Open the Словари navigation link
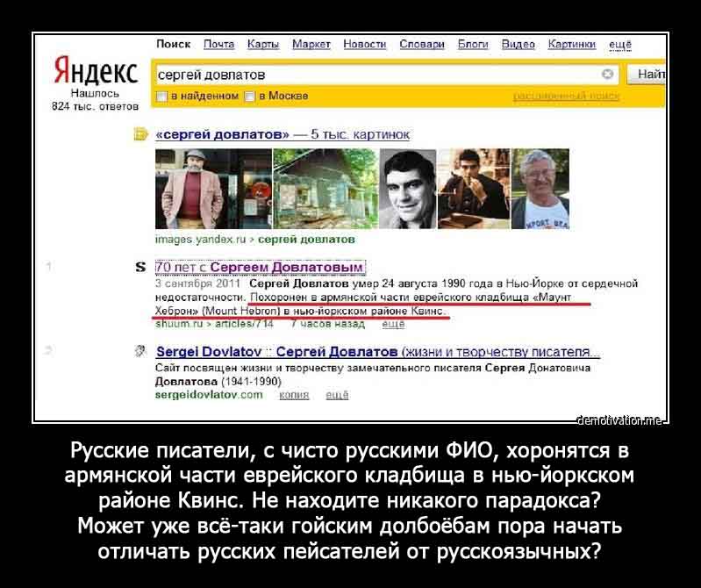Screen dimensions: 701x588 [422, 44]
